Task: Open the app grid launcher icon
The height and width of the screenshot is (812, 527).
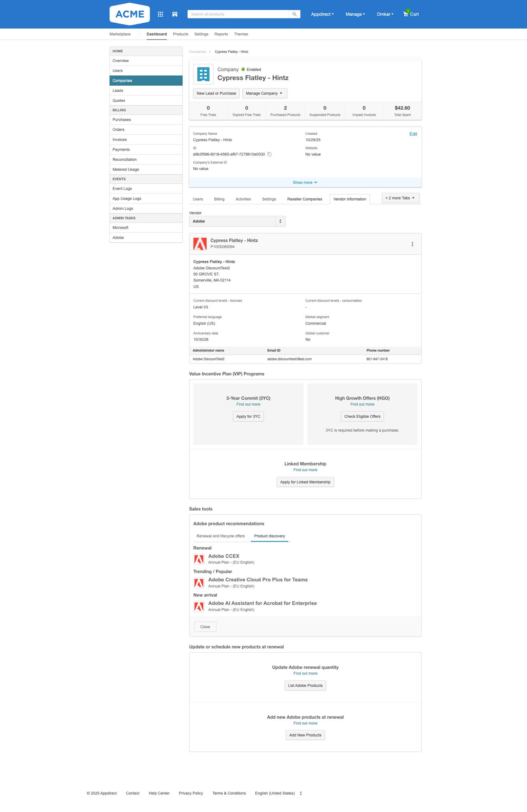Action: 161,14
